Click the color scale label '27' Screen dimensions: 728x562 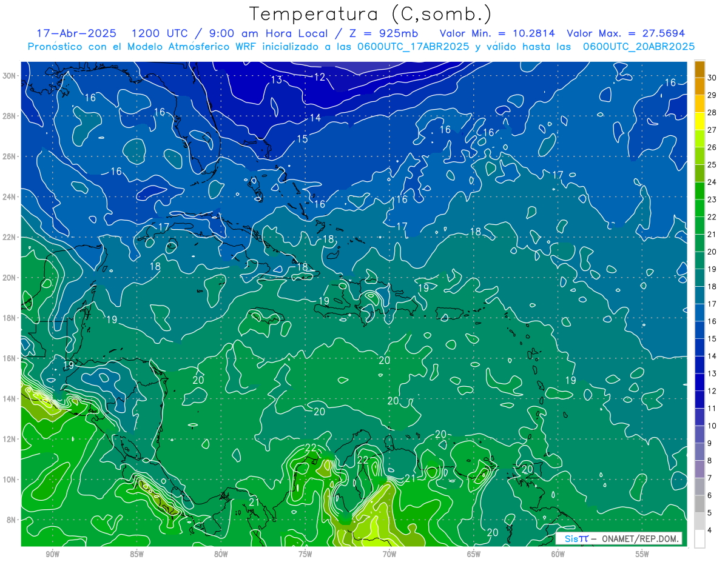712,130
